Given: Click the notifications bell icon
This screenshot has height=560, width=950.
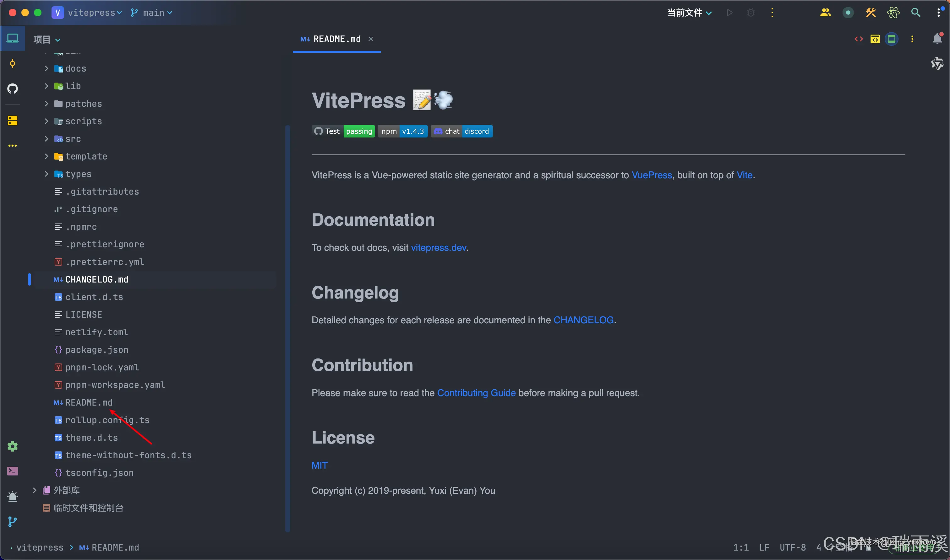Looking at the screenshot, I should tap(937, 39).
